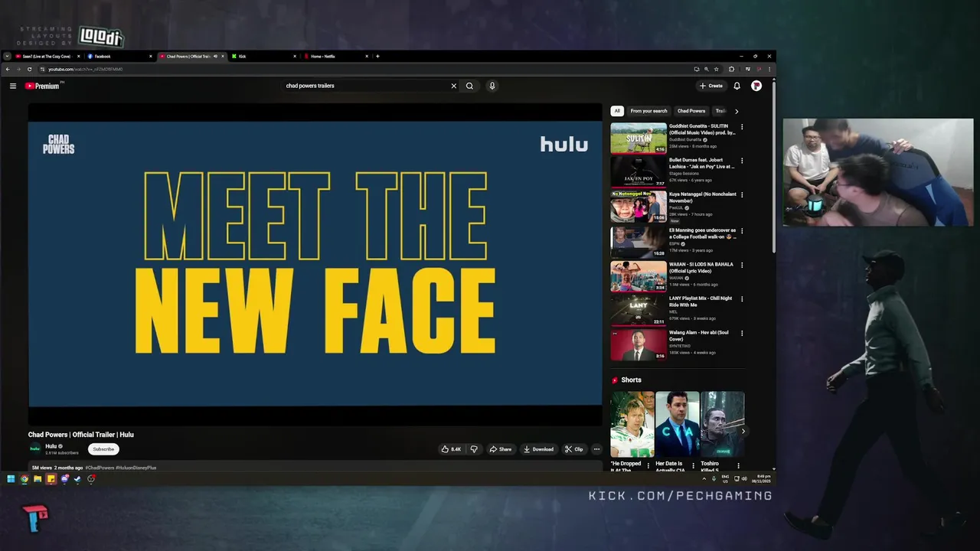980x551 pixels.
Task: Open options for Eli Manning video
Action: click(x=741, y=231)
